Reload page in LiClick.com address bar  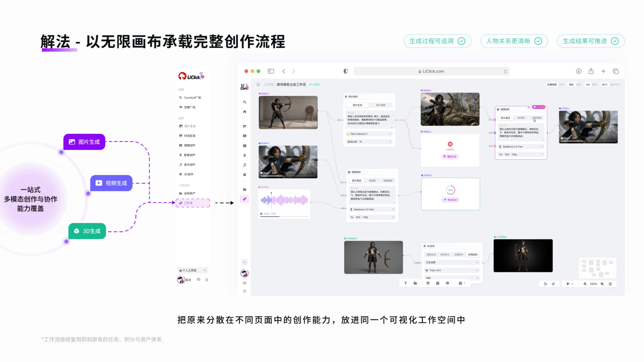[506, 72]
